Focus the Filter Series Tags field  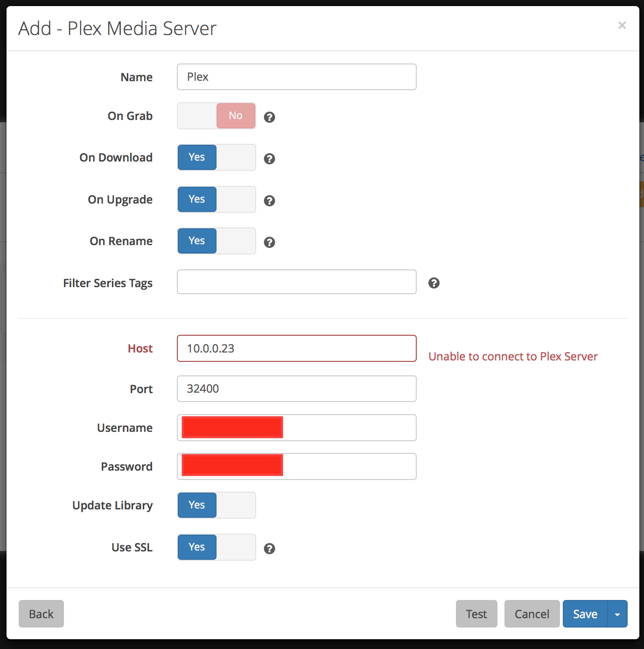tap(297, 282)
